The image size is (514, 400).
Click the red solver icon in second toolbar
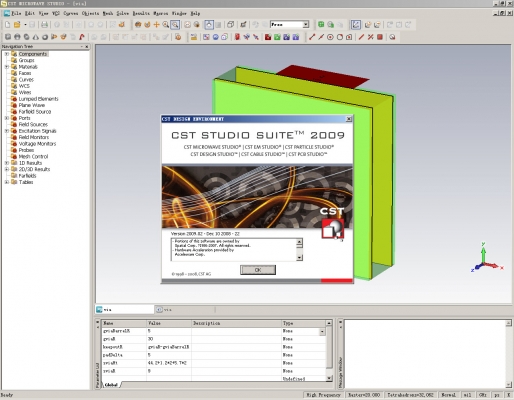(x=268, y=37)
